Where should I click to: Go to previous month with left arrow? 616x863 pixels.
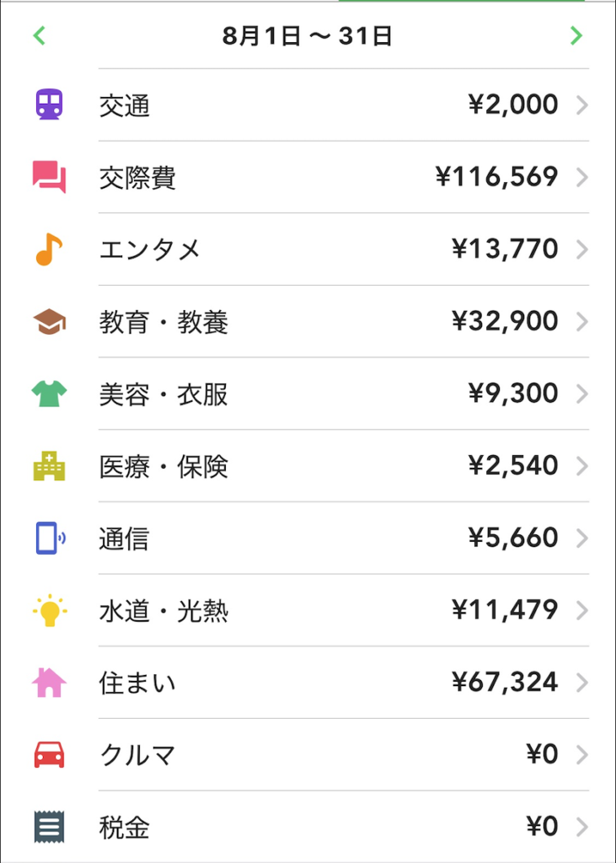click(39, 35)
